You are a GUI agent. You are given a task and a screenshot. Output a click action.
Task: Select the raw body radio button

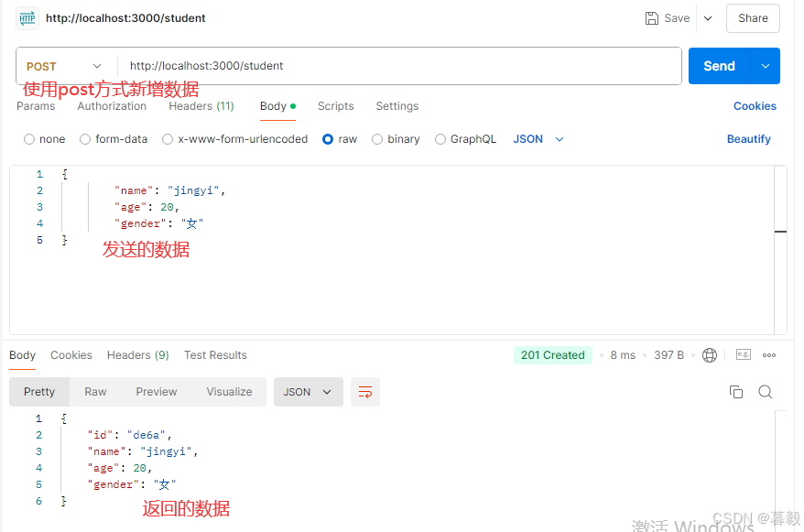click(x=328, y=139)
